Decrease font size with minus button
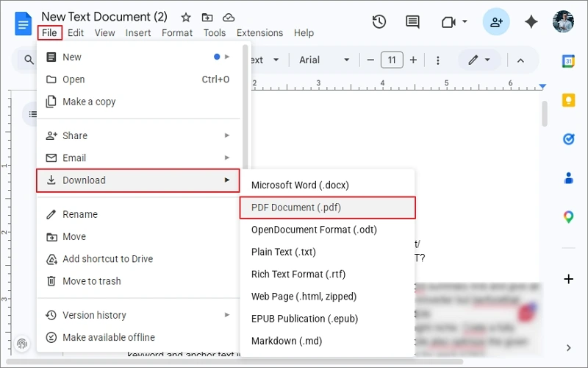Screen dimensions: 588x368 [x=370, y=60]
